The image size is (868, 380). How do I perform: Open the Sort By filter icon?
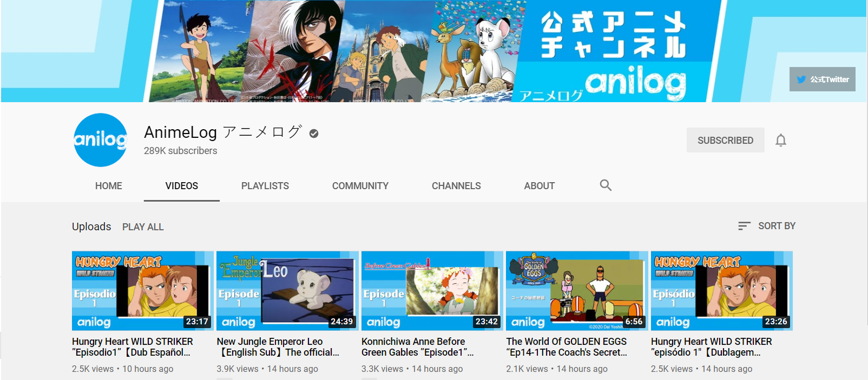(x=744, y=226)
